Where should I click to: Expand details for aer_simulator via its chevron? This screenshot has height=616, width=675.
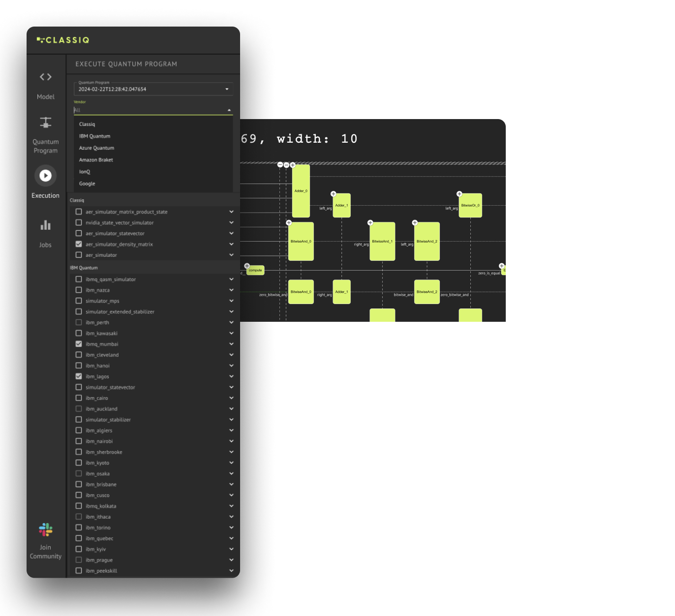click(231, 254)
